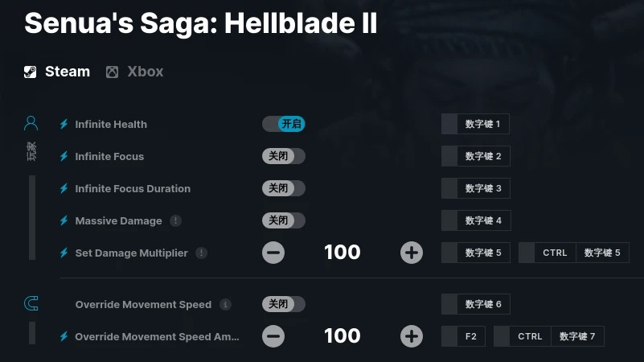Enable the Infinite Focus Duration toggle

[x=283, y=188]
